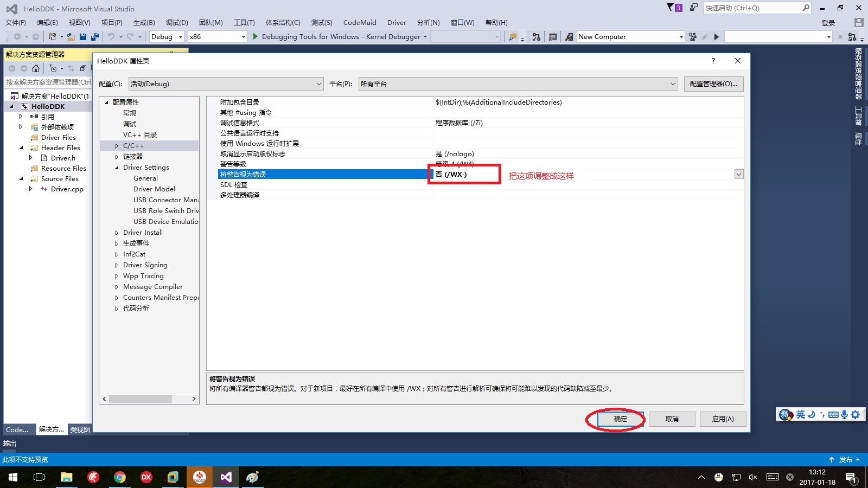
Task: Open the 调试(D) menu
Action: tap(177, 22)
